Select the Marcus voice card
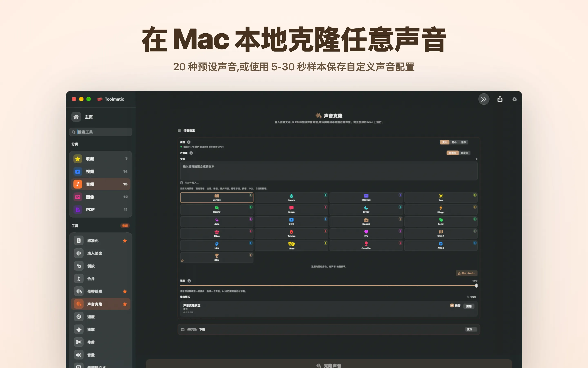 point(366,197)
